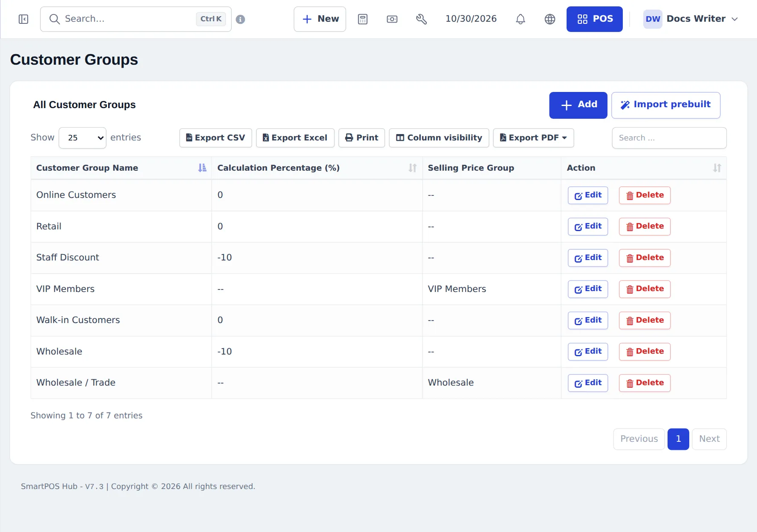757x532 pixels.
Task: Edit the Wholesale / Trade group
Action: (x=588, y=383)
